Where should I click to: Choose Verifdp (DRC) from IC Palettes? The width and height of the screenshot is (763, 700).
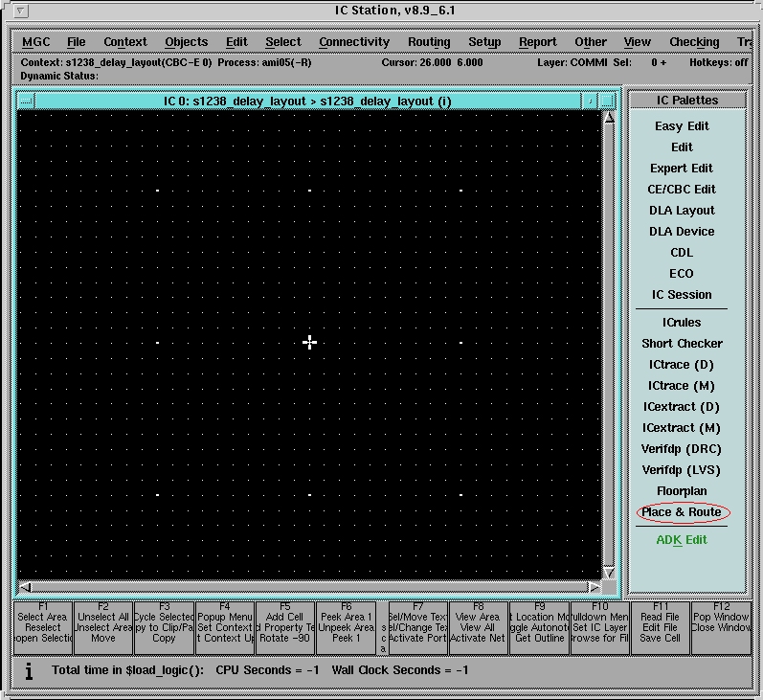click(x=682, y=449)
